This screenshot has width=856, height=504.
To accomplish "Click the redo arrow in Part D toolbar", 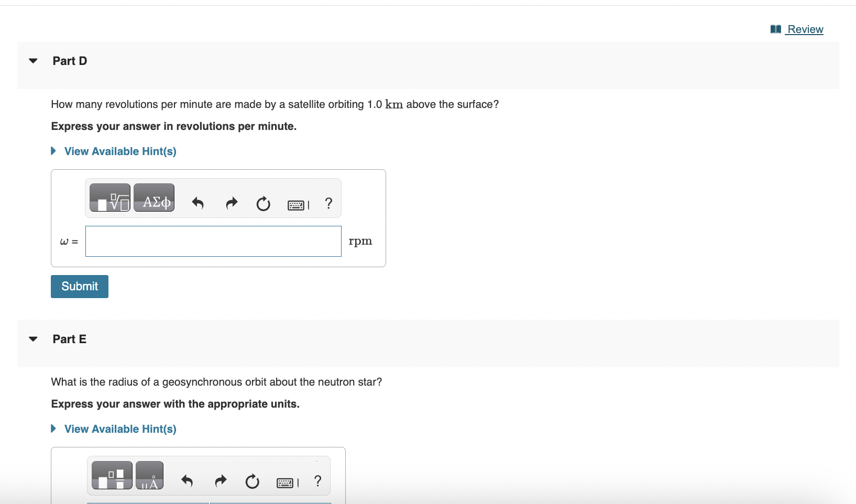I will coord(231,203).
